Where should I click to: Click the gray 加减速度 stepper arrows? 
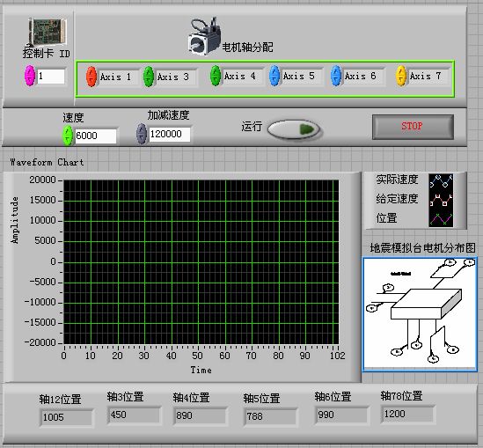(x=142, y=134)
